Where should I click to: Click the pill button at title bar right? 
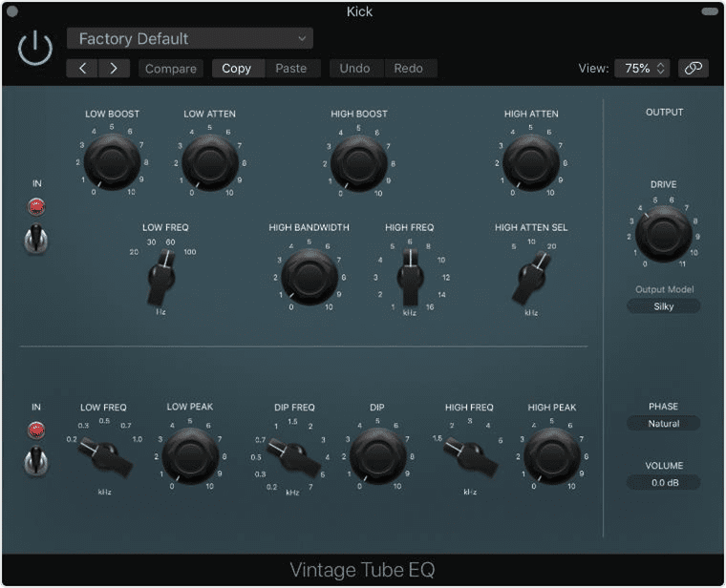710,11
